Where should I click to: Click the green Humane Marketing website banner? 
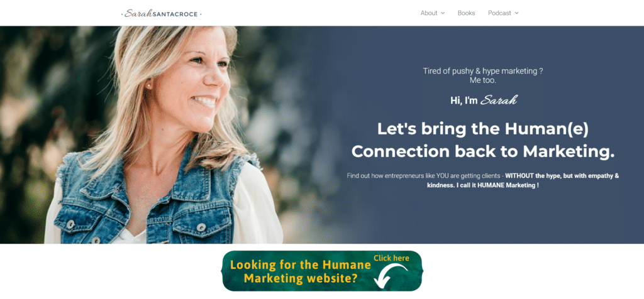[322, 271]
